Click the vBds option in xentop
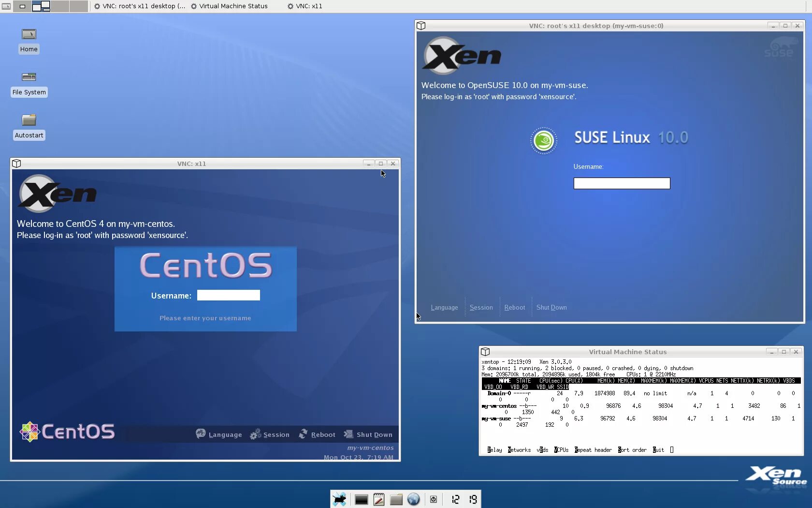 pos(542,450)
